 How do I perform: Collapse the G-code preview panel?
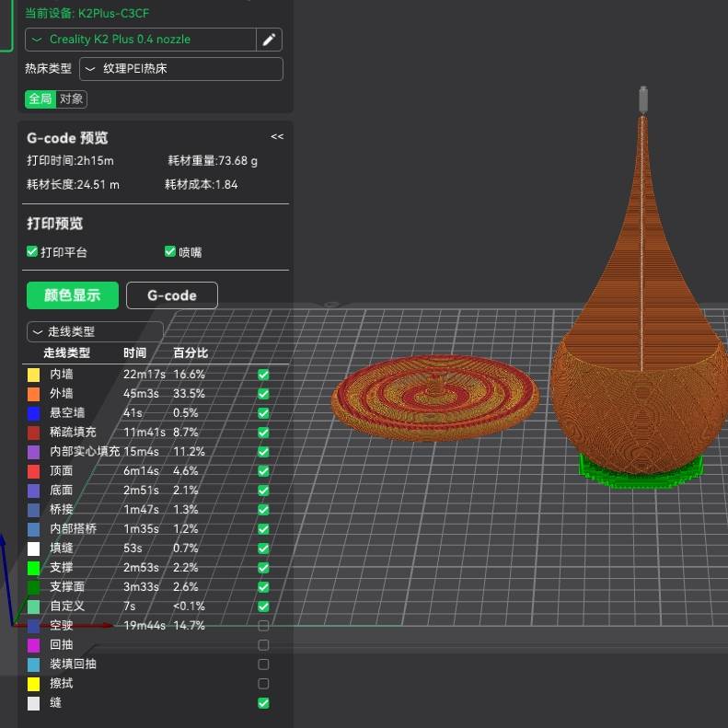tap(277, 136)
